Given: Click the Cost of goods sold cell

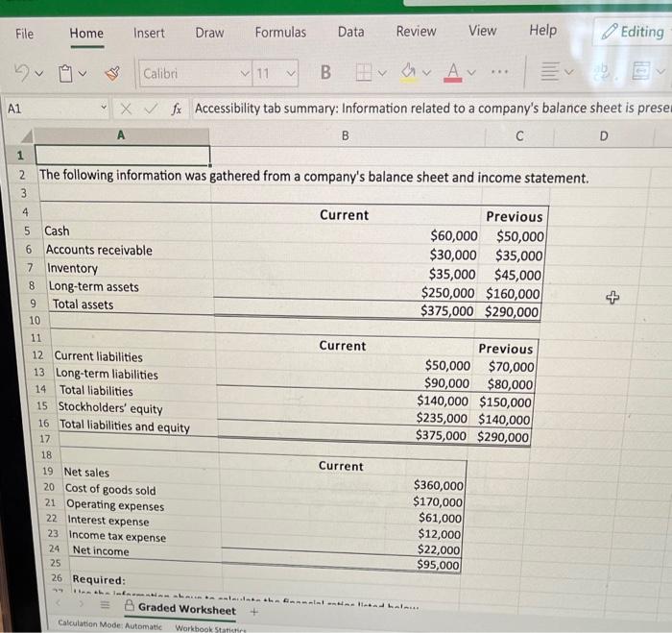Looking at the screenshot, I should (143, 489).
